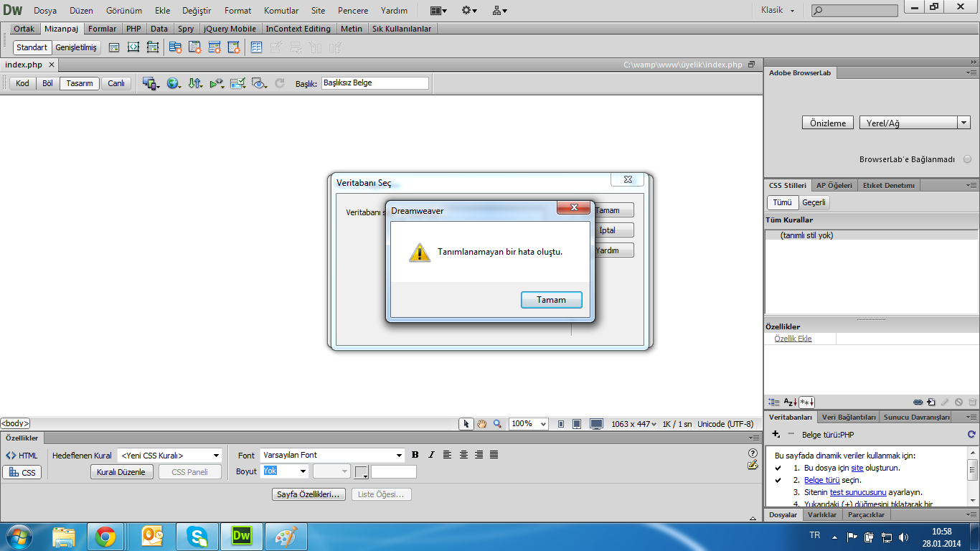Screen dimensions: 980x551
Task: Open the Yerel/Ağ dropdown in BrowserLab
Action: pos(915,123)
